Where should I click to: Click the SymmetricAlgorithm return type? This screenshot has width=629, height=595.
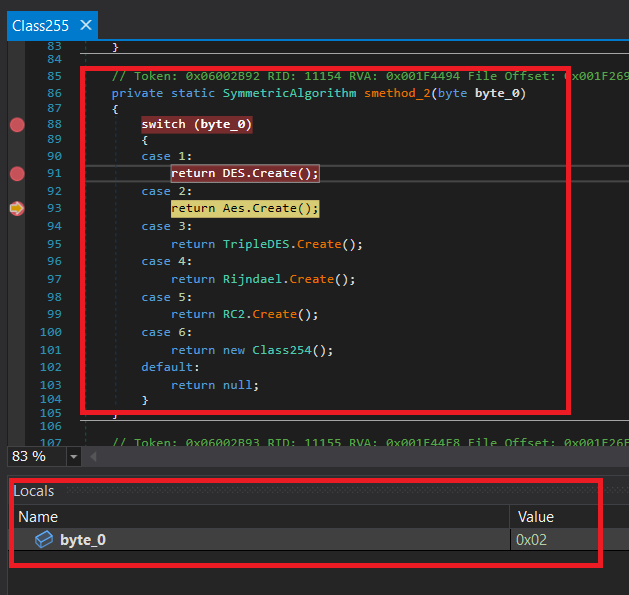[289, 93]
